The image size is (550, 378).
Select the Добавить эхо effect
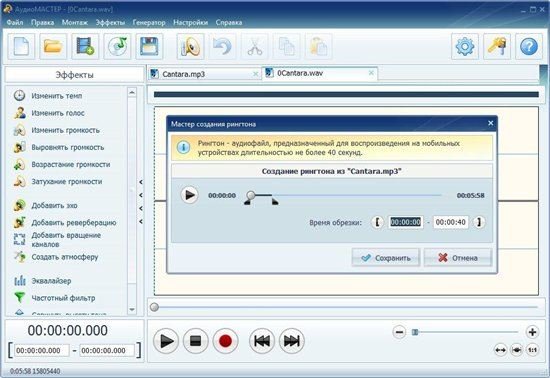click(x=46, y=205)
